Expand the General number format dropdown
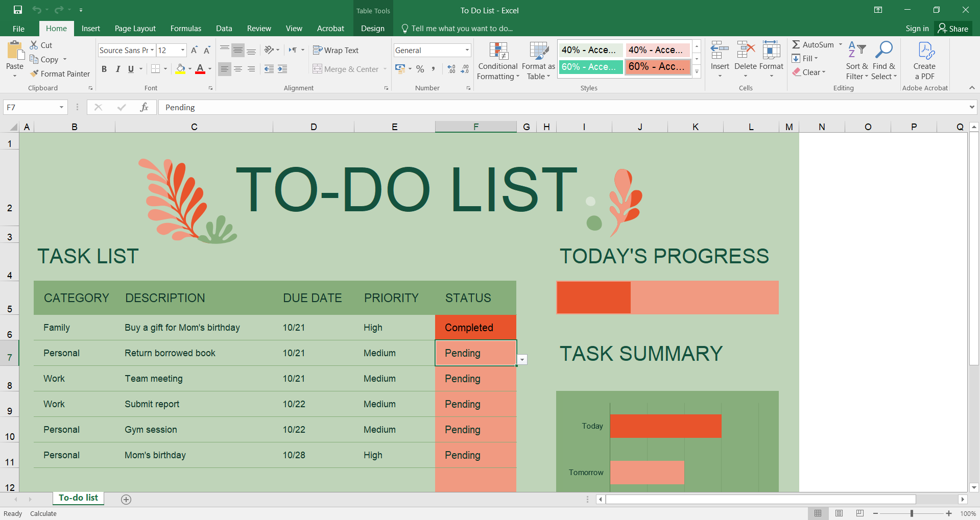The height and width of the screenshot is (520, 980). pos(467,50)
